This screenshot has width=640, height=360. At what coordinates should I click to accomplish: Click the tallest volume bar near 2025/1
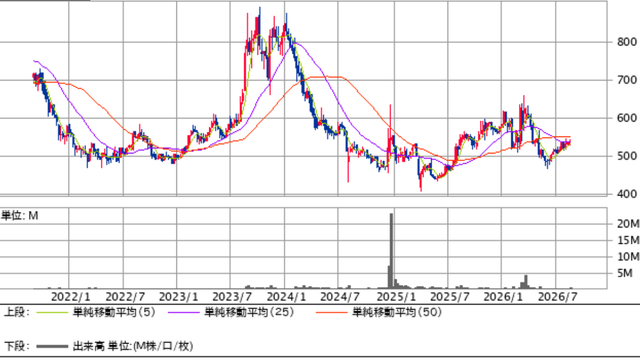pyautogui.click(x=391, y=251)
